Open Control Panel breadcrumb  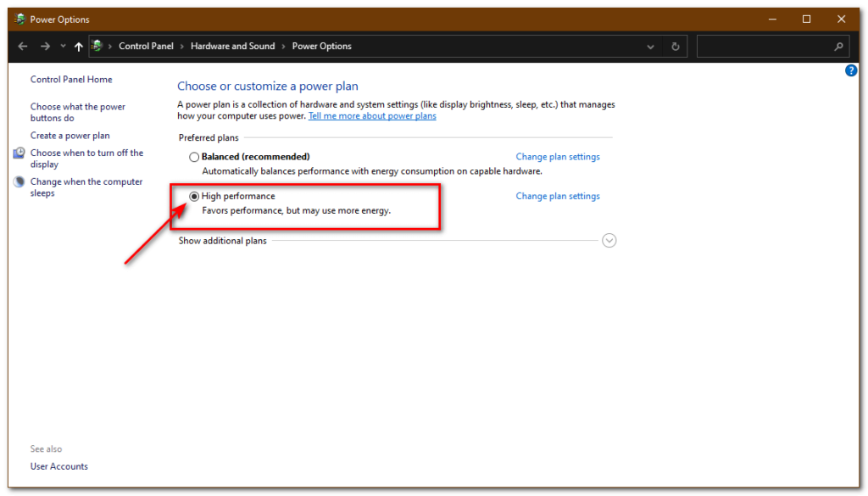coord(146,46)
